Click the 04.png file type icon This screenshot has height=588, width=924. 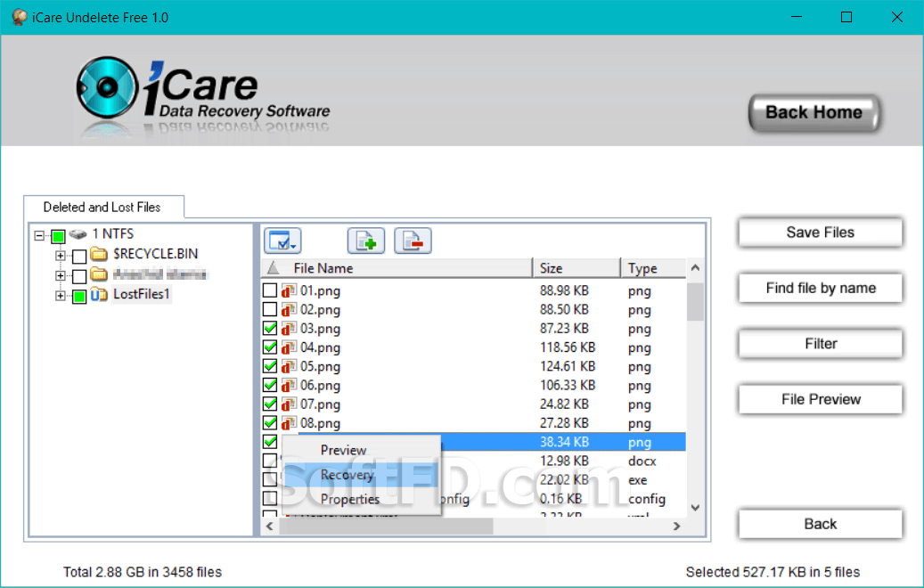pos(289,347)
